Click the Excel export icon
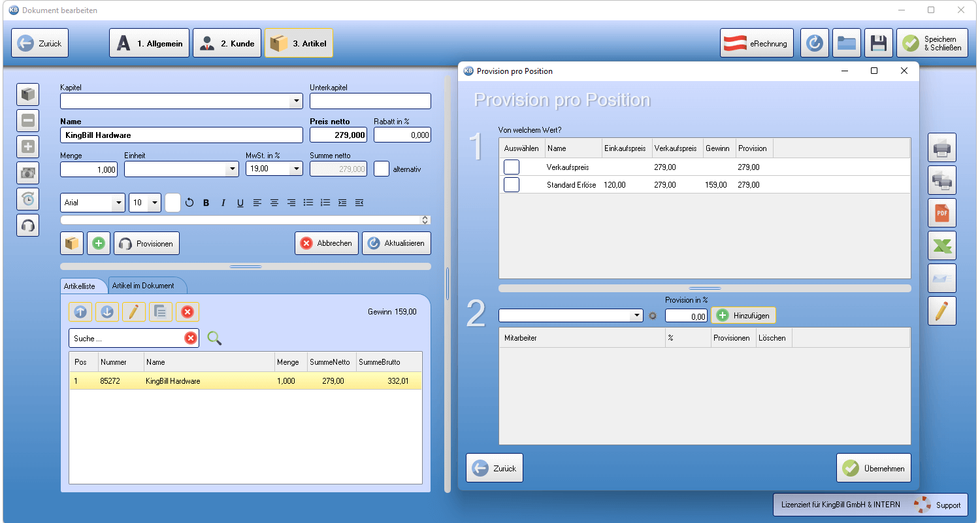 coord(942,245)
